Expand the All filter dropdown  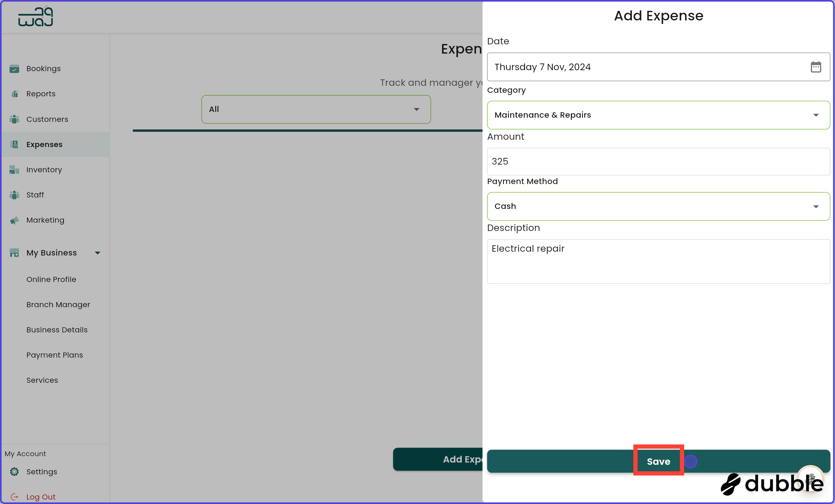(416, 109)
